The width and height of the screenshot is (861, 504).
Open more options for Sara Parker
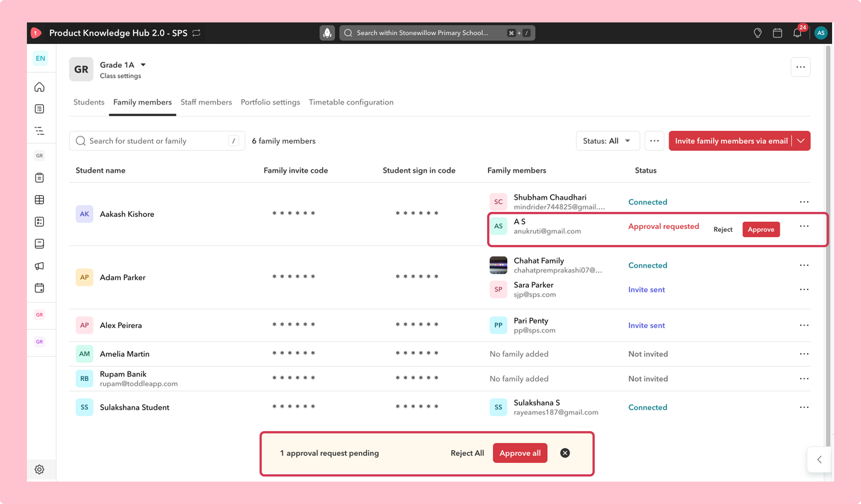click(804, 289)
